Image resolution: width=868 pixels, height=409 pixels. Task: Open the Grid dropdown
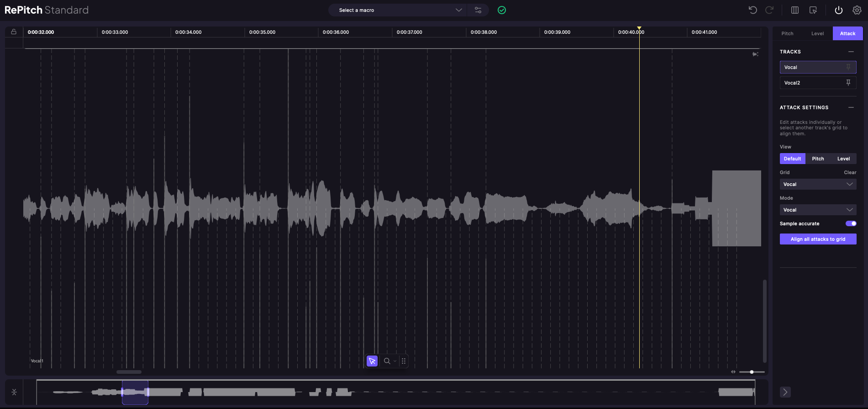point(817,184)
